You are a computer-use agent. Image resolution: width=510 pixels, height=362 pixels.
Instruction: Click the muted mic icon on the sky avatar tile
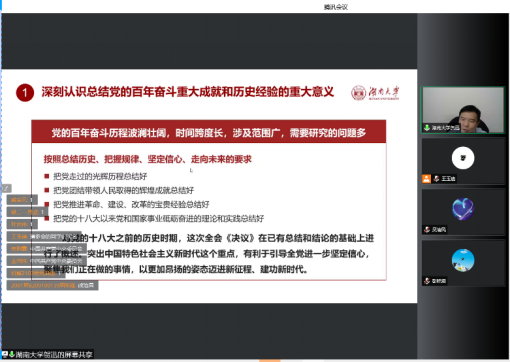click(427, 281)
